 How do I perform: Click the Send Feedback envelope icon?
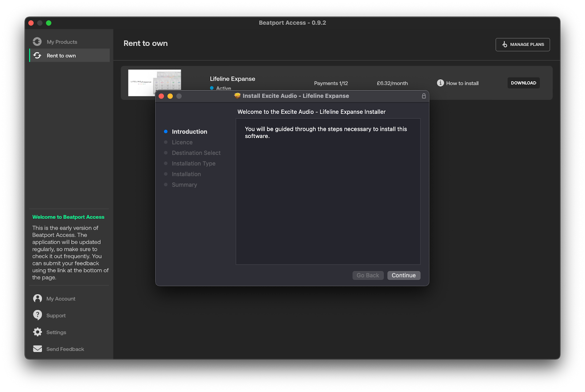(x=37, y=349)
